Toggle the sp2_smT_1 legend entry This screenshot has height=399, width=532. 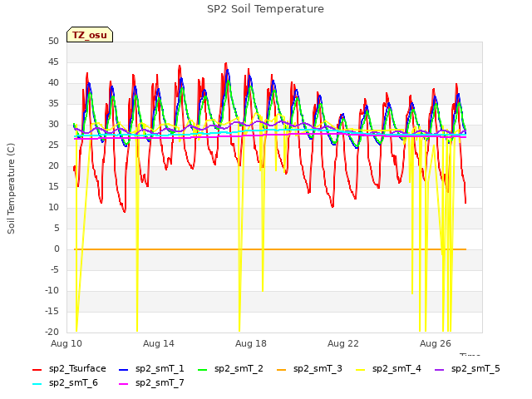coord(151,369)
